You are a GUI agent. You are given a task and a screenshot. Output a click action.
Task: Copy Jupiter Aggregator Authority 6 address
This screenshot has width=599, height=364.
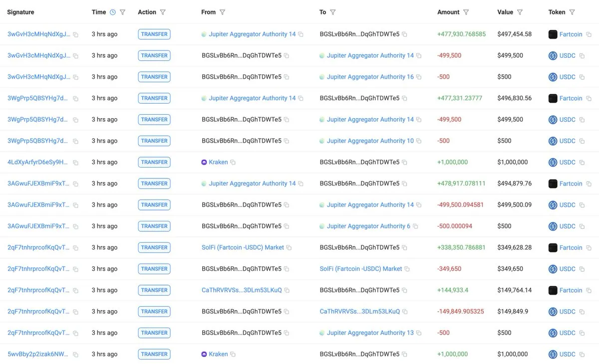(x=415, y=226)
